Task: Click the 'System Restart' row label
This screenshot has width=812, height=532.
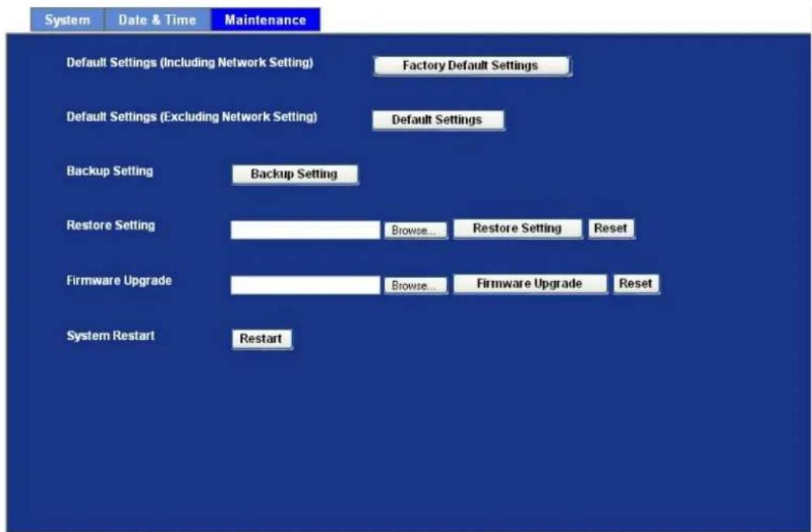Action: [x=110, y=336]
